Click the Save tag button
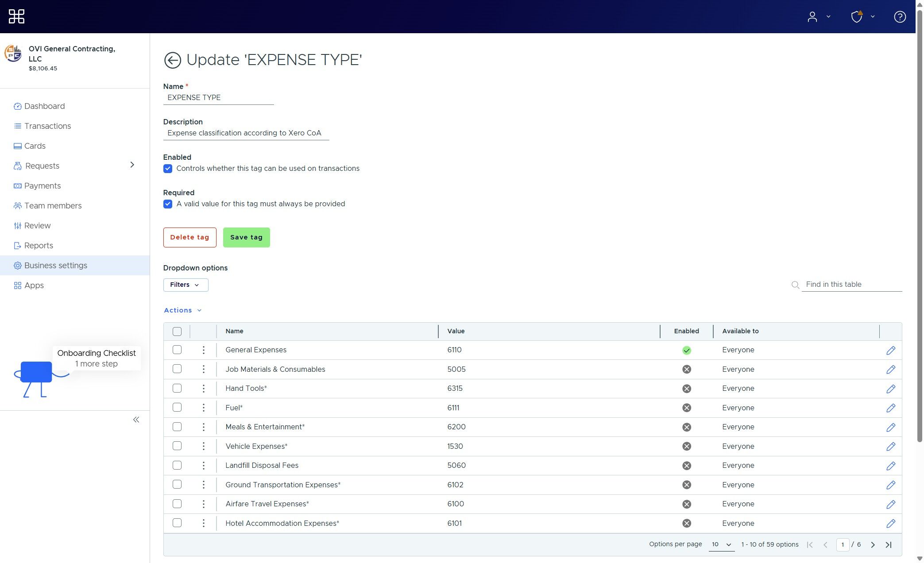The height and width of the screenshot is (563, 924). pos(246,237)
